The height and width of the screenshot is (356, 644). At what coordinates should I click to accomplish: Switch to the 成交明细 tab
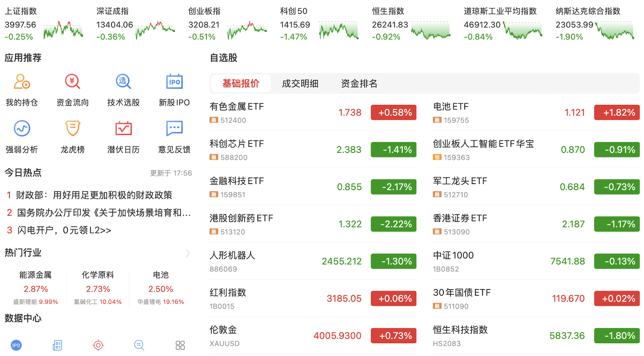[300, 83]
